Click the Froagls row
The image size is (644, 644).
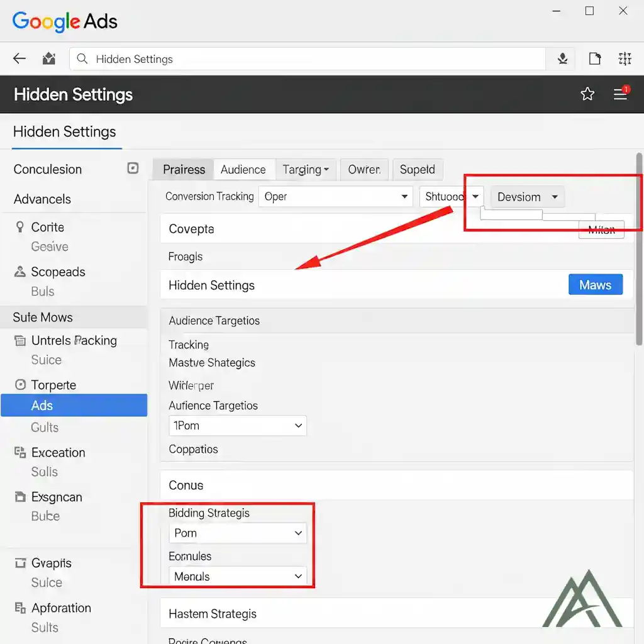coord(186,257)
